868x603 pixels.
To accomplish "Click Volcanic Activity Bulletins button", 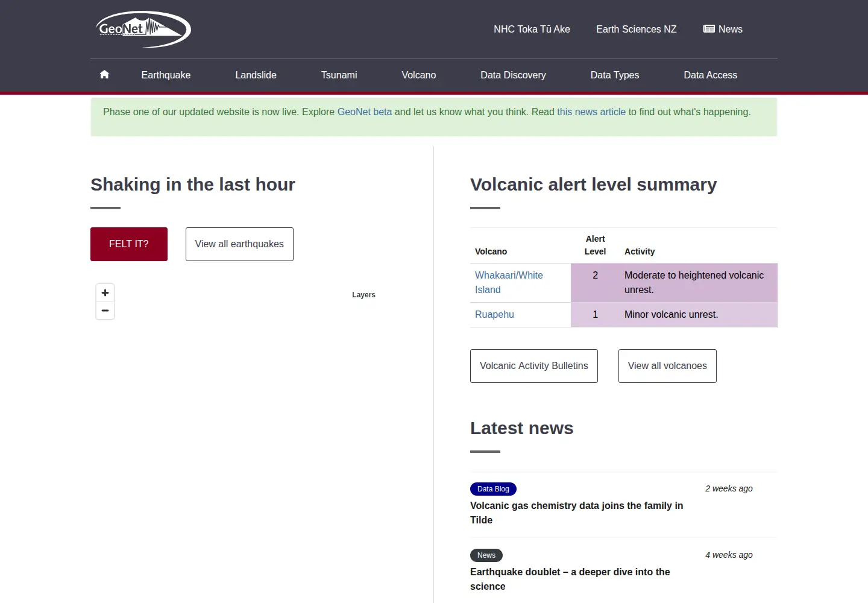I will tap(534, 366).
